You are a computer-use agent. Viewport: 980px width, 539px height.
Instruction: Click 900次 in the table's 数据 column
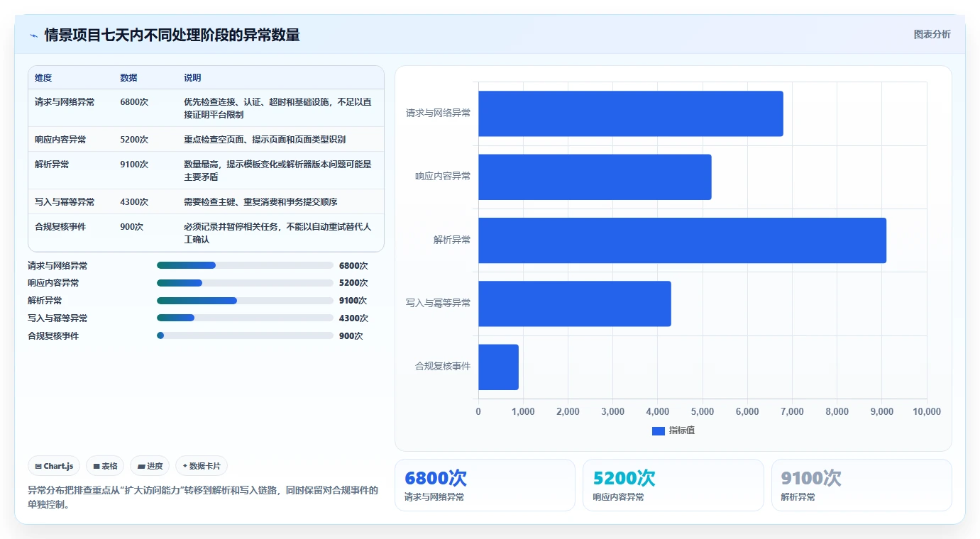(x=132, y=227)
